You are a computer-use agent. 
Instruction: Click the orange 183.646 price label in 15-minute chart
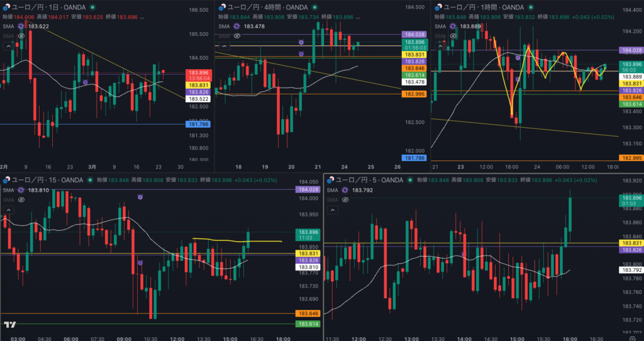(308, 313)
